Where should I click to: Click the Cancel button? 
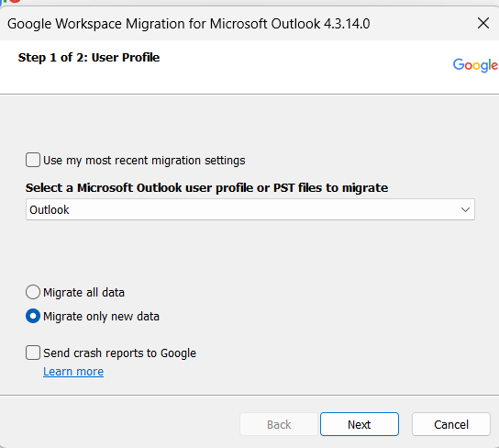pyautogui.click(x=451, y=424)
